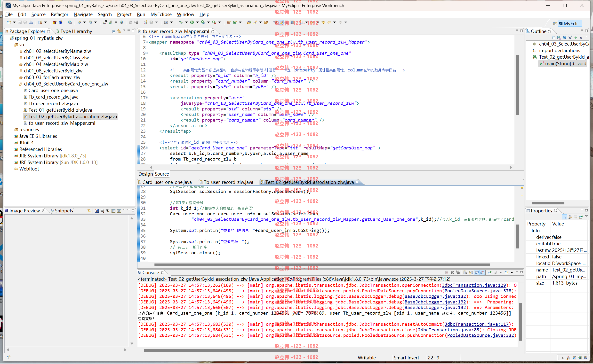Clear the Console output
This screenshot has width=593, height=364.
tap(465, 273)
